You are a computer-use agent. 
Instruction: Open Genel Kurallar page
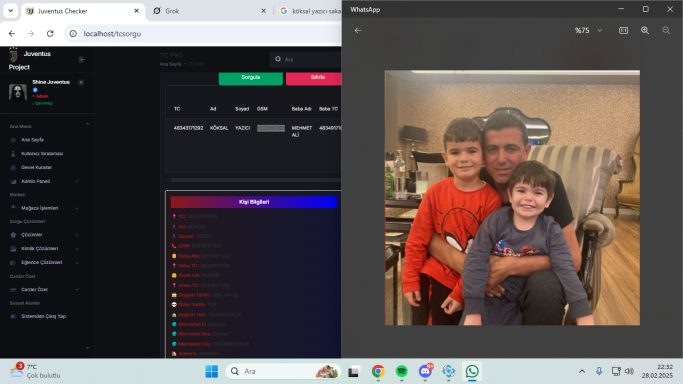[36, 168]
